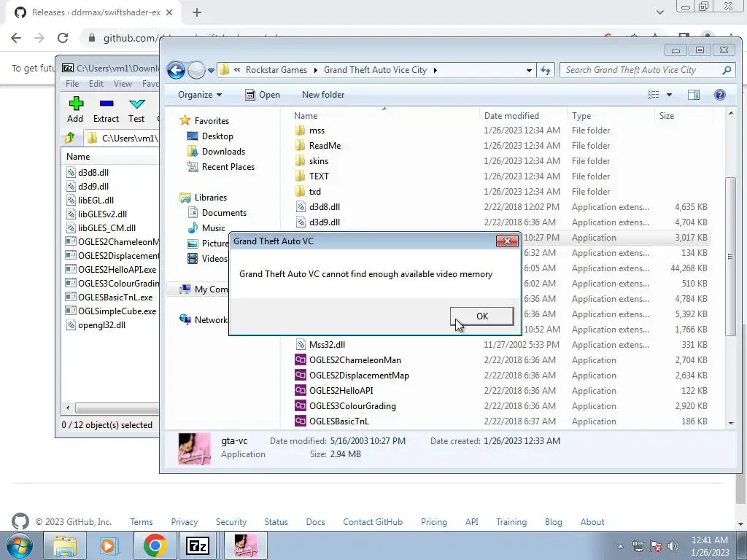This screenshot has width=747, height=560.
Task: Select opengl32.dll in the 7-Zip list
Action: 101,325
